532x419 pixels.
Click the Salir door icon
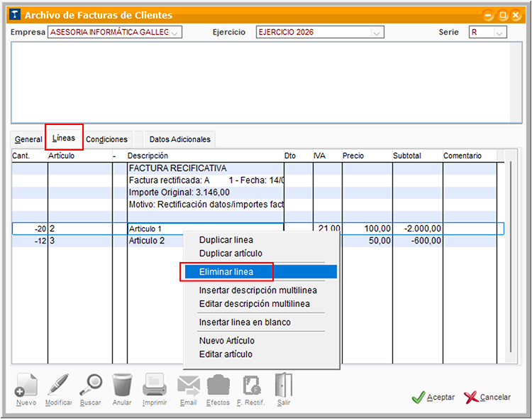tap(284, 385)
